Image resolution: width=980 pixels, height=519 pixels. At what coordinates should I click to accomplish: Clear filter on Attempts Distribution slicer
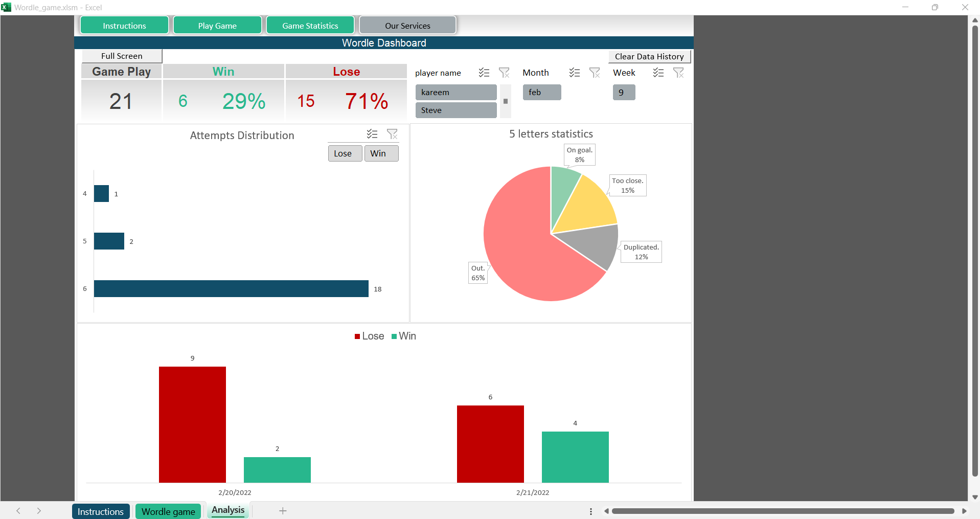(x=392, y=134)
